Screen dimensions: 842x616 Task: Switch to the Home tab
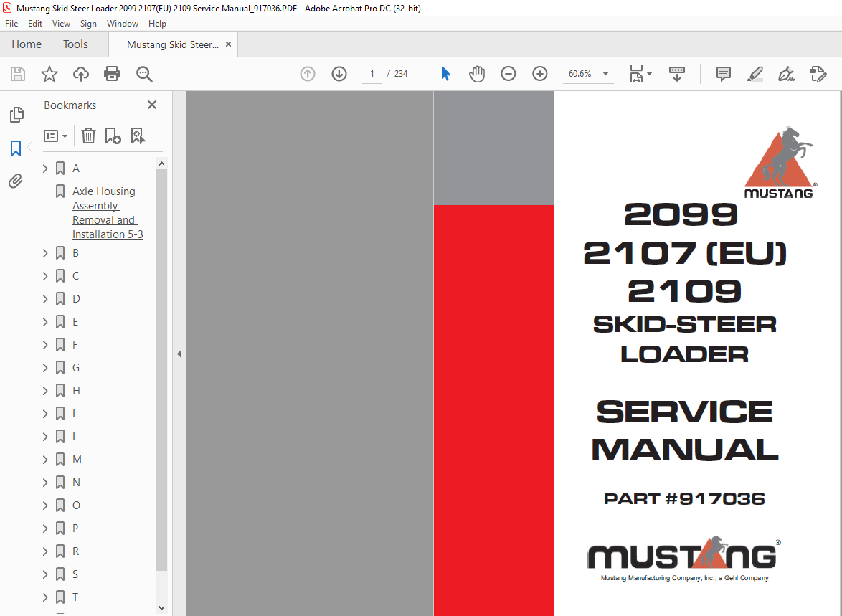pos(27,44)
